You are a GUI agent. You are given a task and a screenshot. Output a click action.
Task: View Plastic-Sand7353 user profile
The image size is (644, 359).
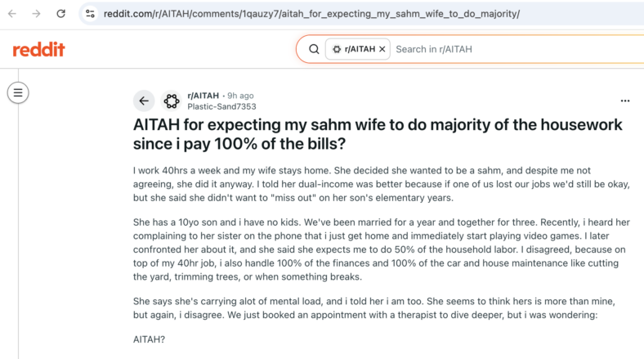pyautogui.click(x=221, y=107)
